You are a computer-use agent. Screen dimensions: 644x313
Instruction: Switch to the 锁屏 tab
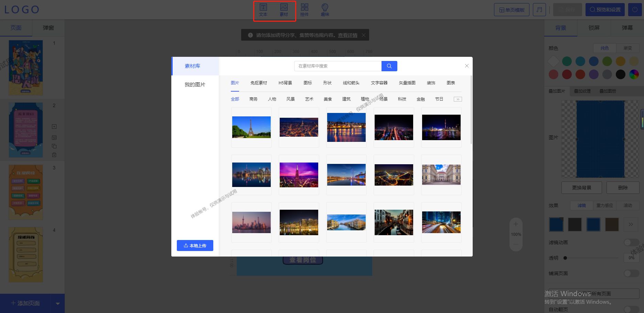pyautogui.click(x=594, y=28)
